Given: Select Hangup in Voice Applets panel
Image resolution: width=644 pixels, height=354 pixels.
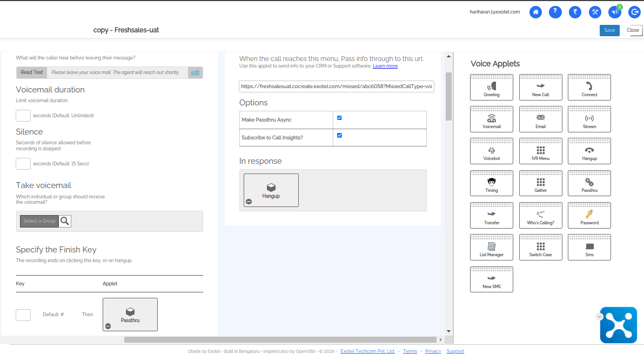Looking at the screenshot, I should [589, 151].
